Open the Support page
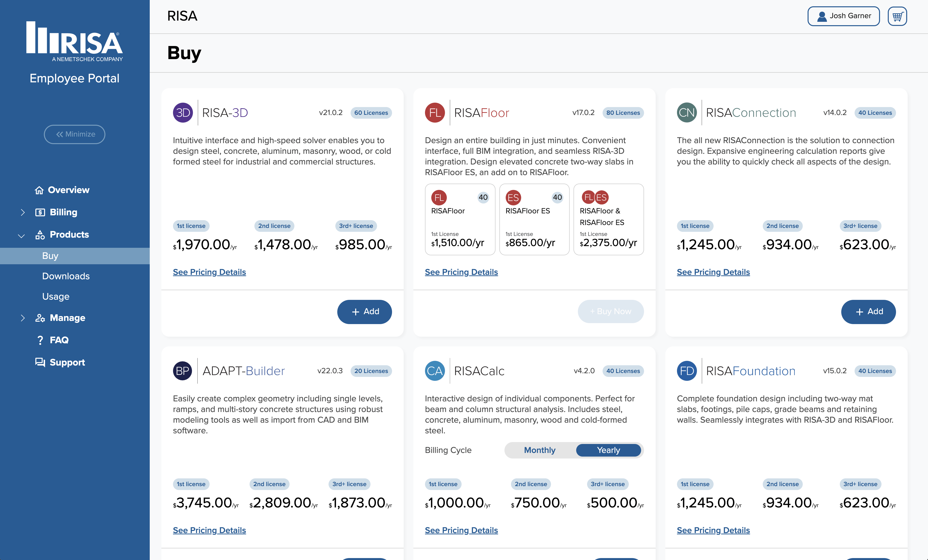The width and height of the screenshot is (928, 560). click(x=67, y=362)
